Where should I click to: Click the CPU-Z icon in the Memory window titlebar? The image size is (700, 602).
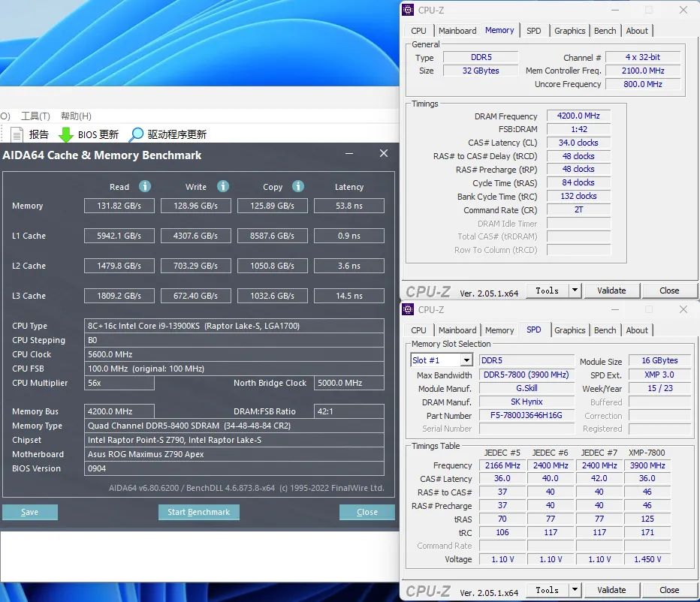tap(407, 9)
